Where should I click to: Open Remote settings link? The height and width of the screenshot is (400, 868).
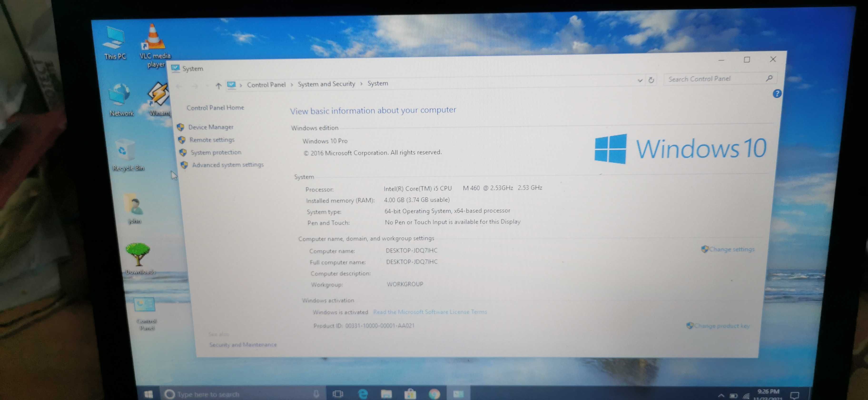tap(212, 140)
